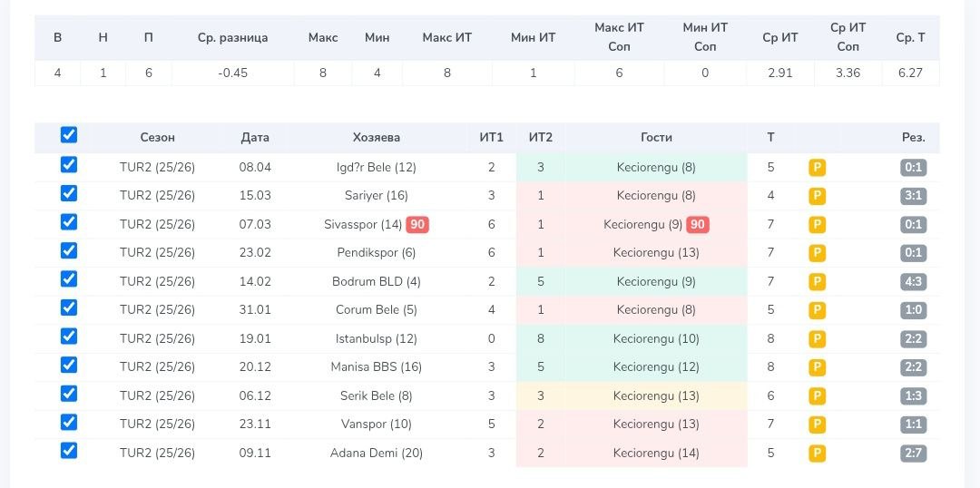Click the Хозяева column header
This screenshot has height=488, width=980.
click(376, 138)
